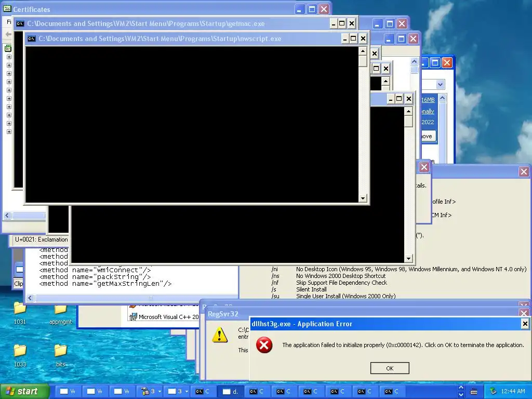Screen dimensions: 532x399
Task: Open the Windows start menu
Action: click(x=24, y=392)
